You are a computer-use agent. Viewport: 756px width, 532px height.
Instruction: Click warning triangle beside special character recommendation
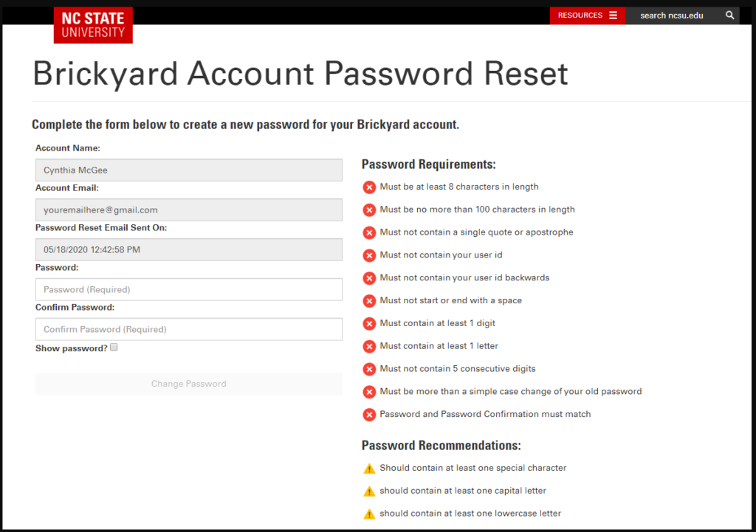tap(369, 469)
